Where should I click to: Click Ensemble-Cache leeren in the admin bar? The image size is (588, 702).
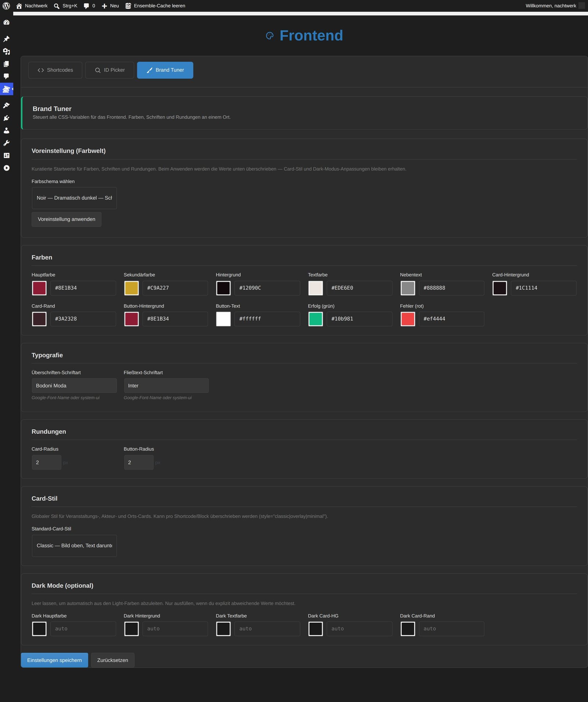[x=155, y=6]
